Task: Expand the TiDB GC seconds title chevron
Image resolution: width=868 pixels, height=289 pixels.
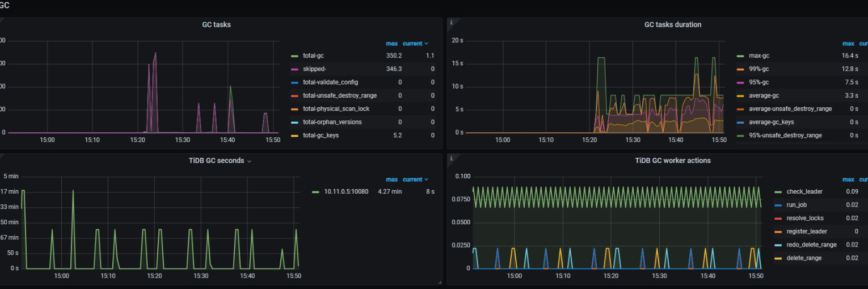Action: pyautogui.click(x=249, y=161)
